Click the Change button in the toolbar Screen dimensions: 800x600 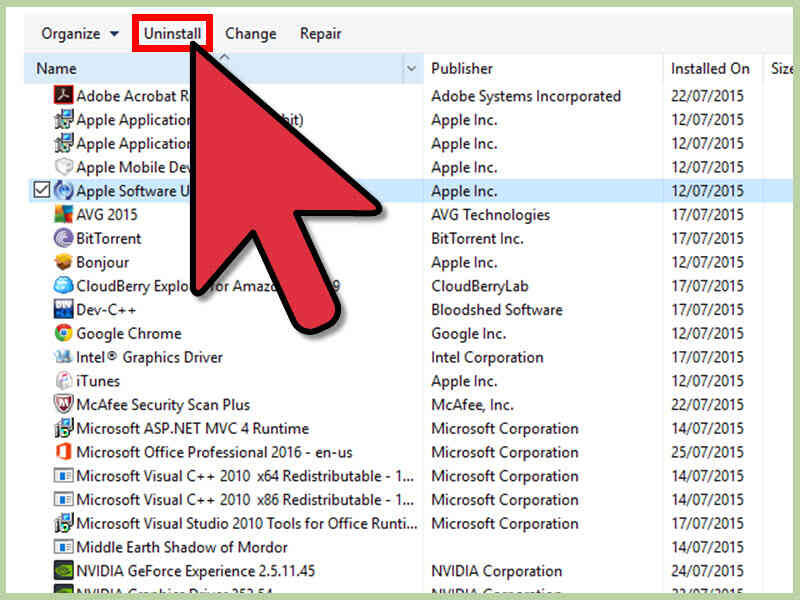pyautogui.click(x=251, y=34)
